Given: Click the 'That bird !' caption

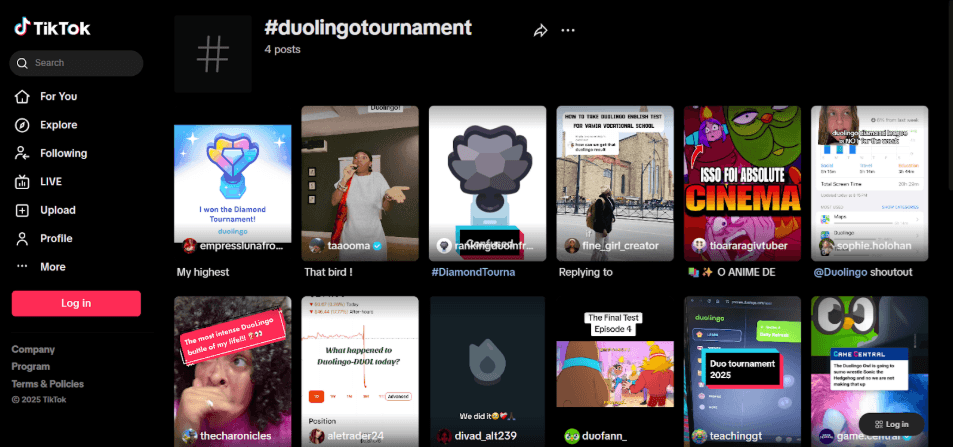Looking at the screenshot, I should (328, 272).
